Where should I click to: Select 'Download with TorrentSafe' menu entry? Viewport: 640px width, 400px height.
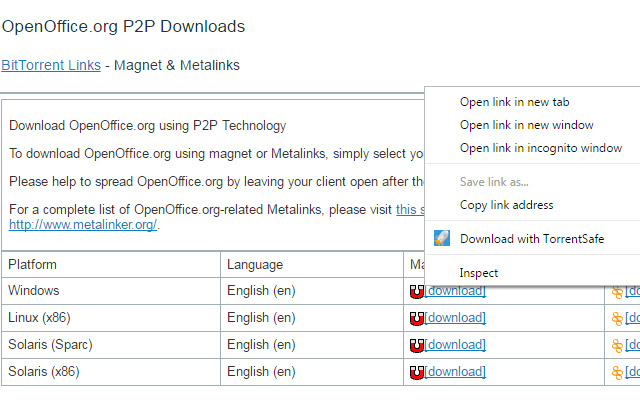[532, 239]
